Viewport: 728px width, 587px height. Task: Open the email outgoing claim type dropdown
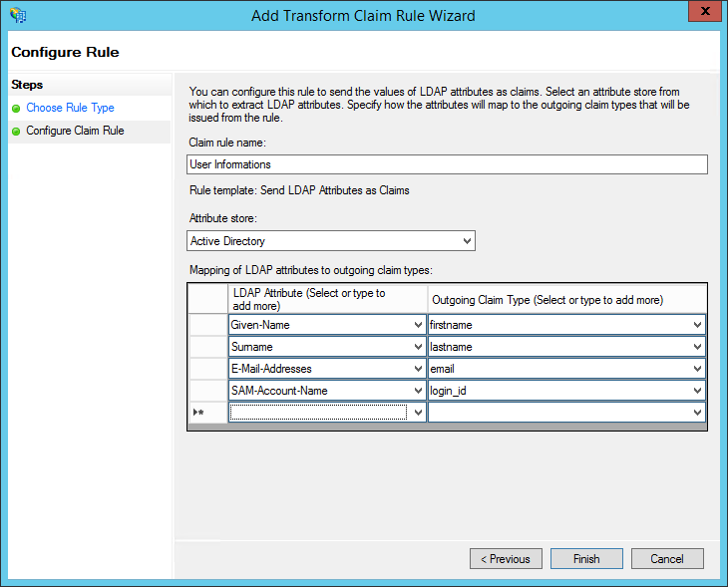pos(697,369)
